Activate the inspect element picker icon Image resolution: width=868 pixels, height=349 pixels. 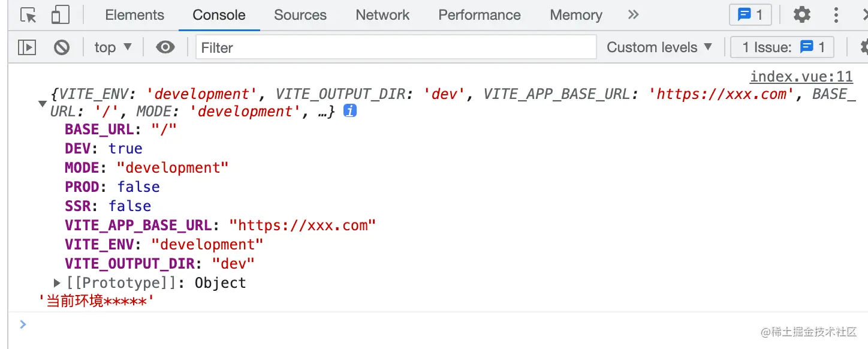click(28, 15)
